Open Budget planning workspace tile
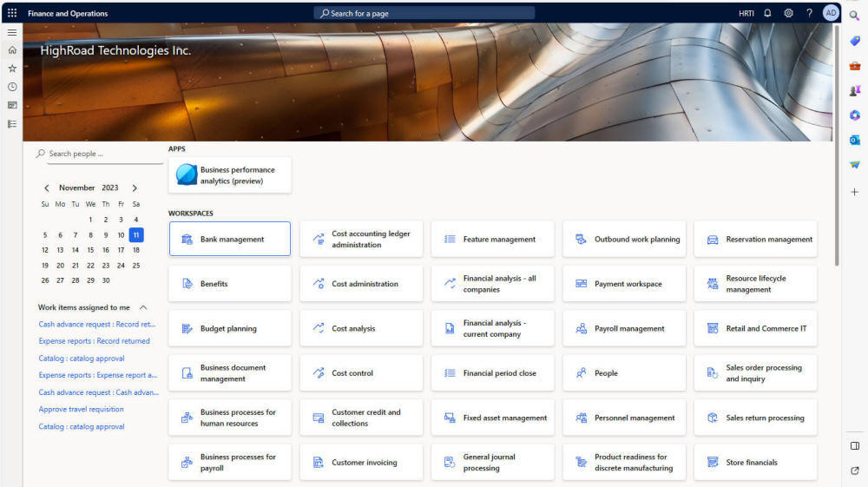The height and width of the screenshot is (487, 868). [x=230, y=329]
